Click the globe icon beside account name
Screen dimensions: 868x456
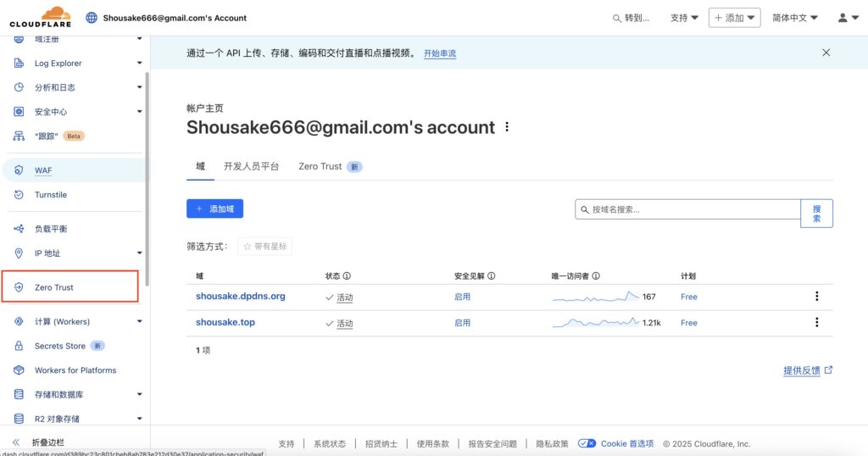pos(92,18)
